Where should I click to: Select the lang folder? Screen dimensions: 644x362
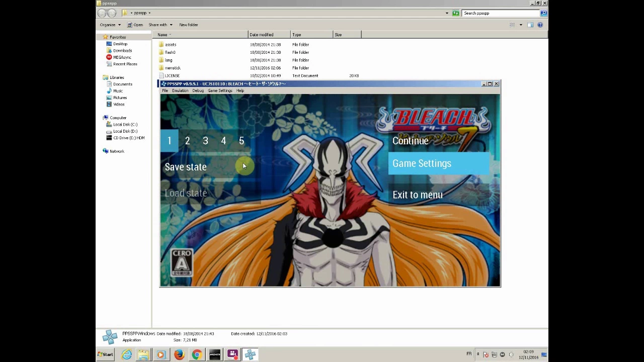click(169, 60)
